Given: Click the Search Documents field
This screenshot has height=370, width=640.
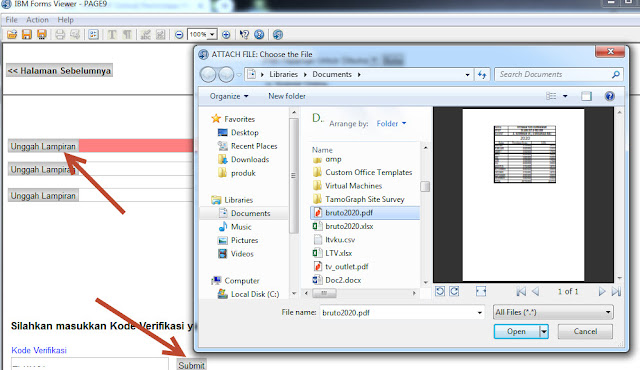Looking at the screenshot, I should pyautogui.click(x=559, y=74).
